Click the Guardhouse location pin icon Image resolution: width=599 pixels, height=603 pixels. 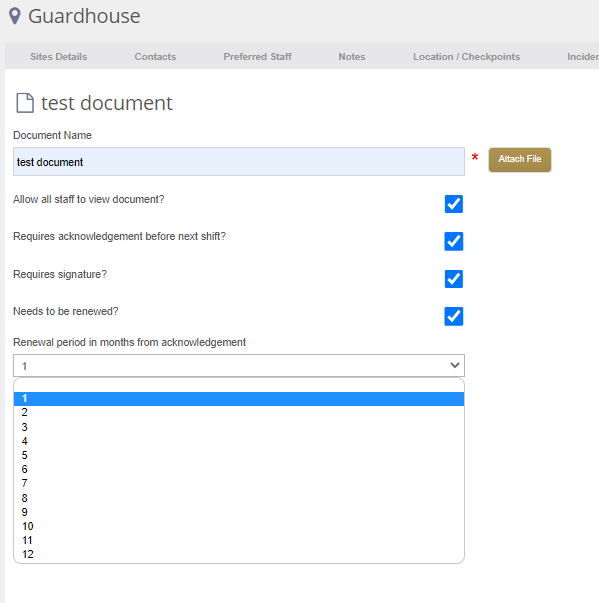point(15,16)
